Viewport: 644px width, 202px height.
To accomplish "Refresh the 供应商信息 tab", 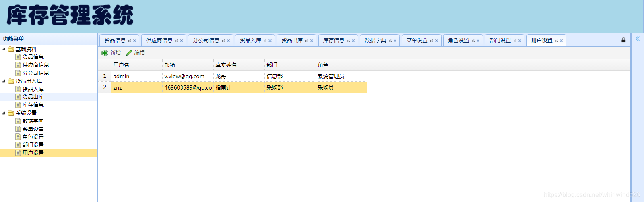I will coord(176,41).
